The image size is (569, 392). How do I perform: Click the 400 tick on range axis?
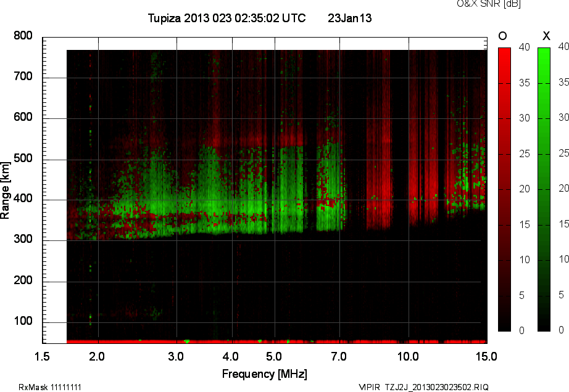tap(23, 200)
